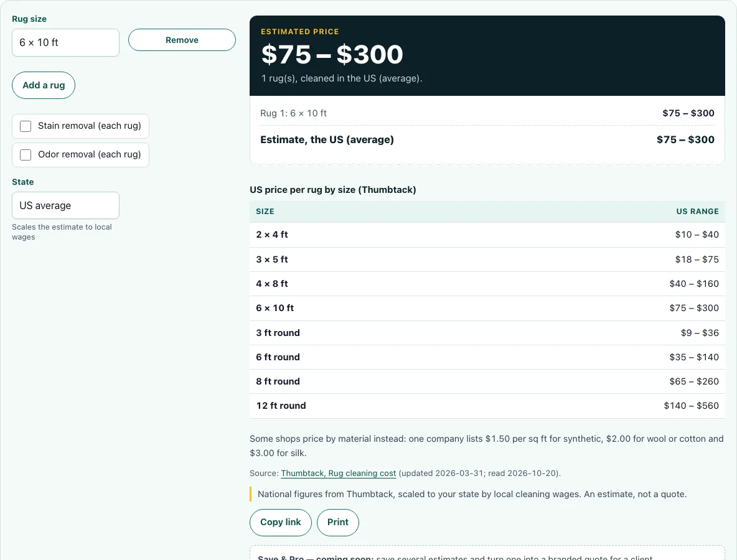Select the 8 ft round row
The image size is (737, 560).
click(x=487, y=381)
